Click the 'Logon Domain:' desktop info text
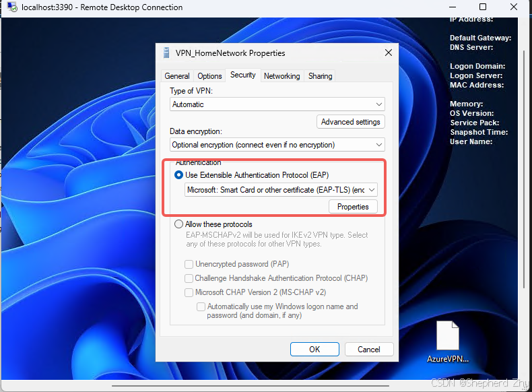The width and height of the screenshot is (532, 392). (x=477, y=66)
